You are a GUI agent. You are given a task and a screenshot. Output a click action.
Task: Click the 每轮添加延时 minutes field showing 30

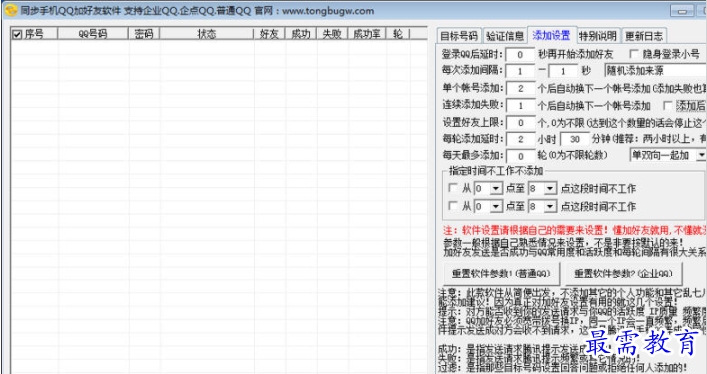[x=574, y=139]
